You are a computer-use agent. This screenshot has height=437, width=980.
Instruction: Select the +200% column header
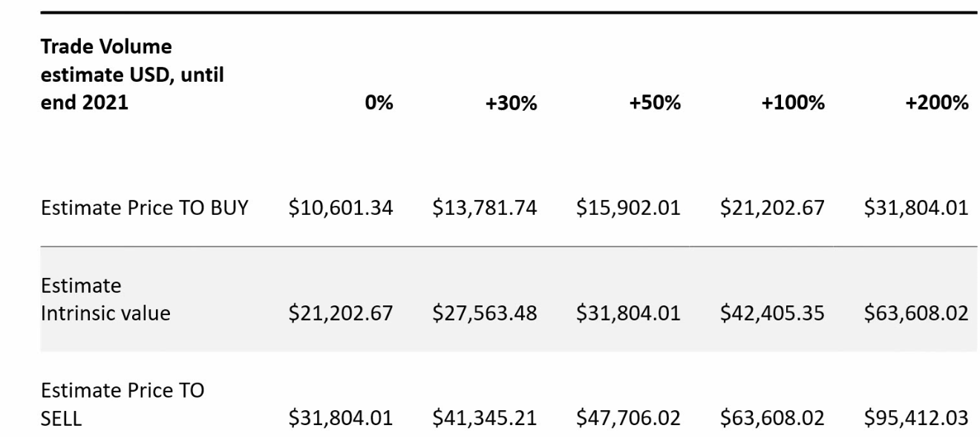[x=938, y=103]
